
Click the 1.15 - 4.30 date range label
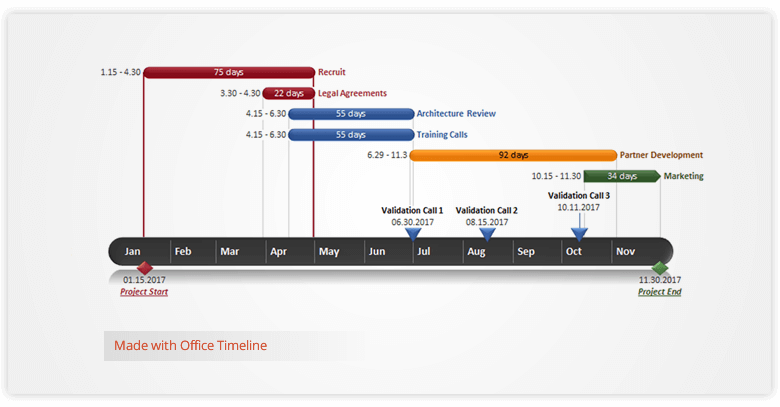(x=120, y=72)
